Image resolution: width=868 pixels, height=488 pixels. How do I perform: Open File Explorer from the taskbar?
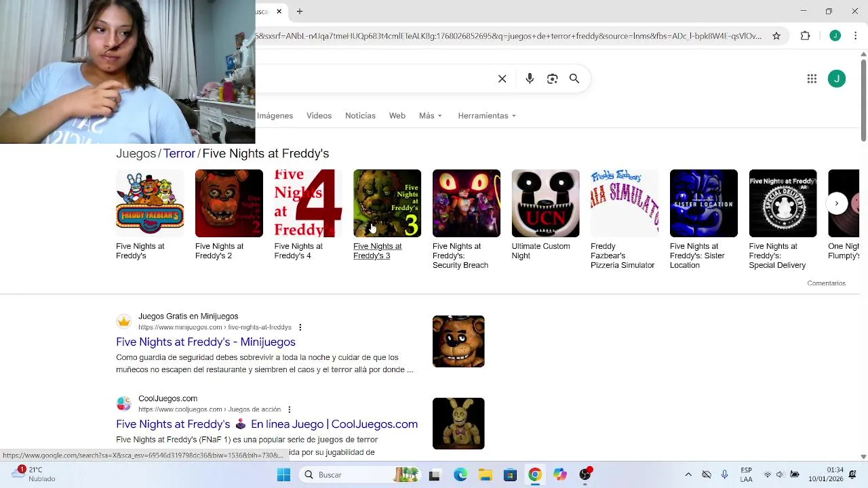coord(486,475)
